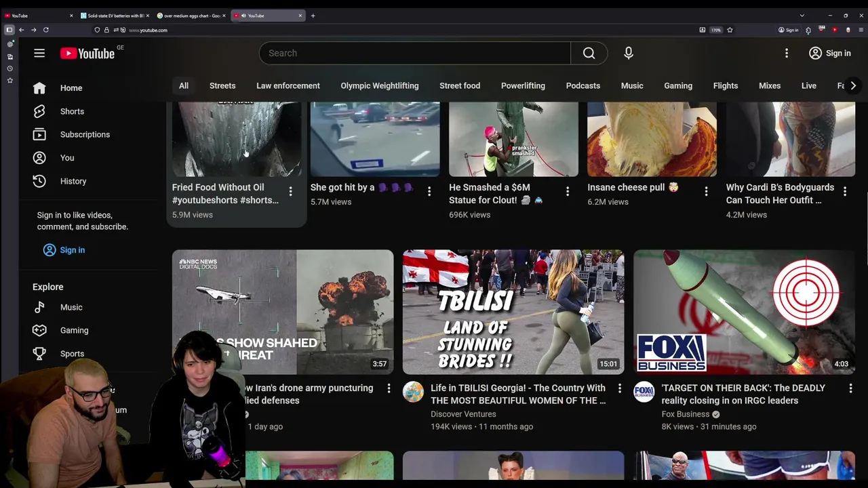Open the browser application hamburger menu
This screenshot has width=868, height=488.
click(861, 30)
